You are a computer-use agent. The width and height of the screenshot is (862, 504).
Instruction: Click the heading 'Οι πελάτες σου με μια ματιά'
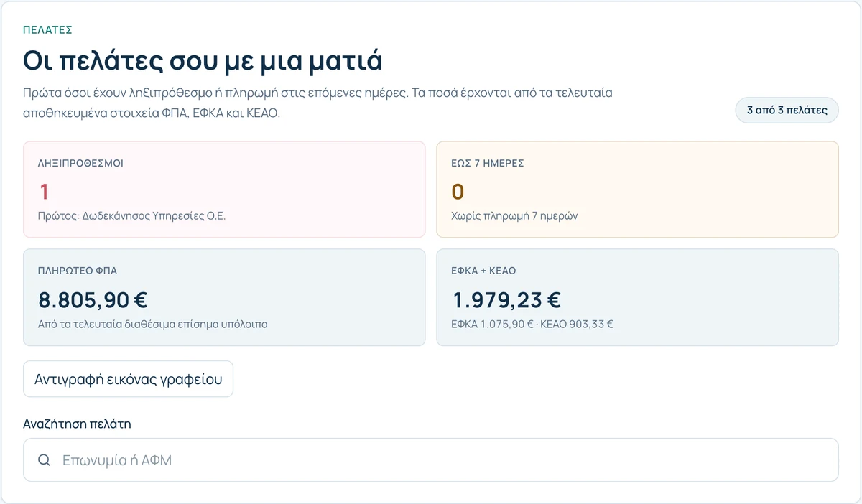tap(203, 60)
